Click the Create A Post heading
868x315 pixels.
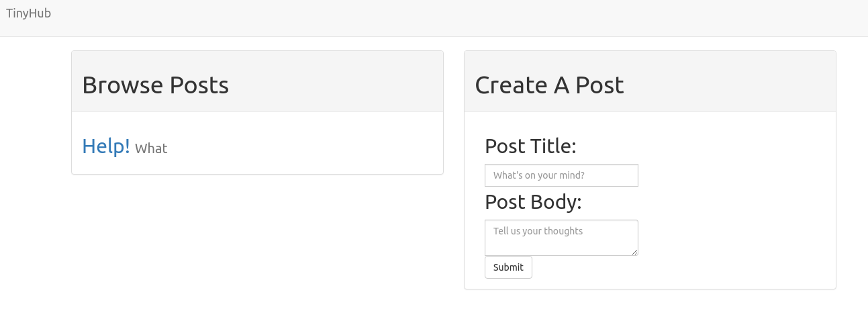549,85
